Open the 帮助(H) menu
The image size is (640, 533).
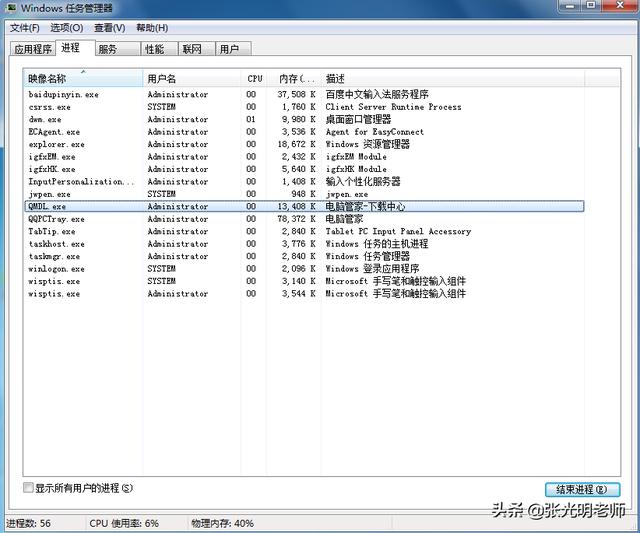click(x=152, y=28)
